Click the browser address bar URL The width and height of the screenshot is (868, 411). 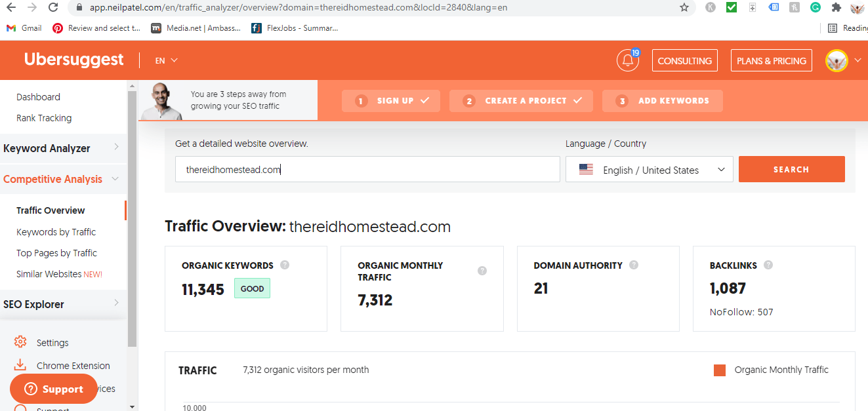(299, 8)
